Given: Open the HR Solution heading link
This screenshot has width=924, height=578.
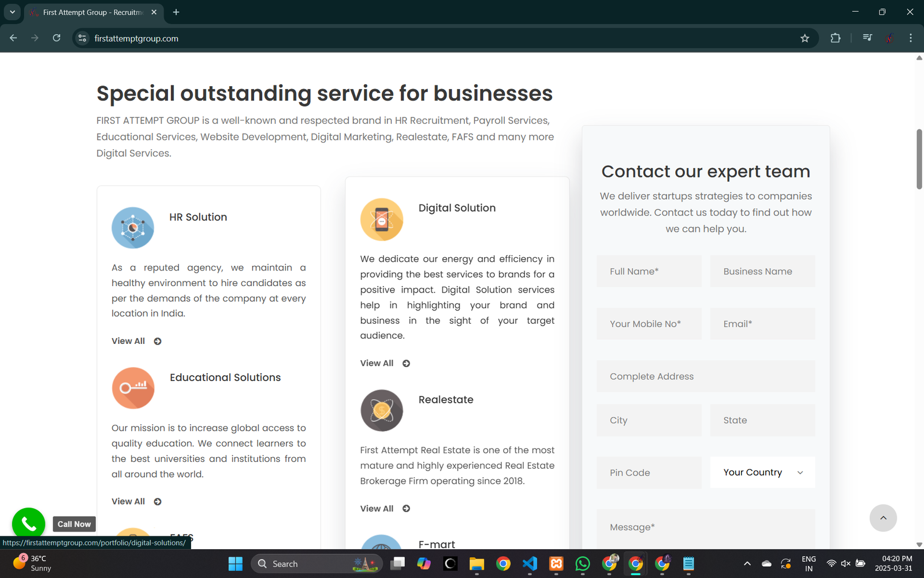Looking at the screenshot, I should tap(198, 217).
